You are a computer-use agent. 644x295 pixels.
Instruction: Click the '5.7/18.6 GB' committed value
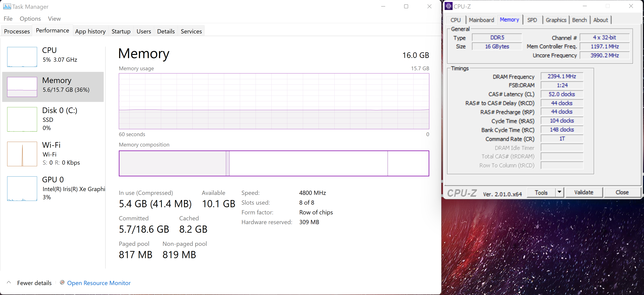point(144,229)
